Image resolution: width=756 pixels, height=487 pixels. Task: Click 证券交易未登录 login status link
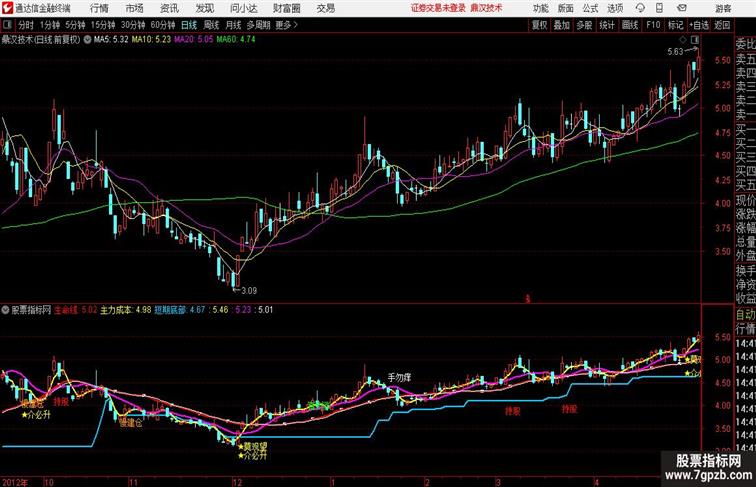(438, 8)
